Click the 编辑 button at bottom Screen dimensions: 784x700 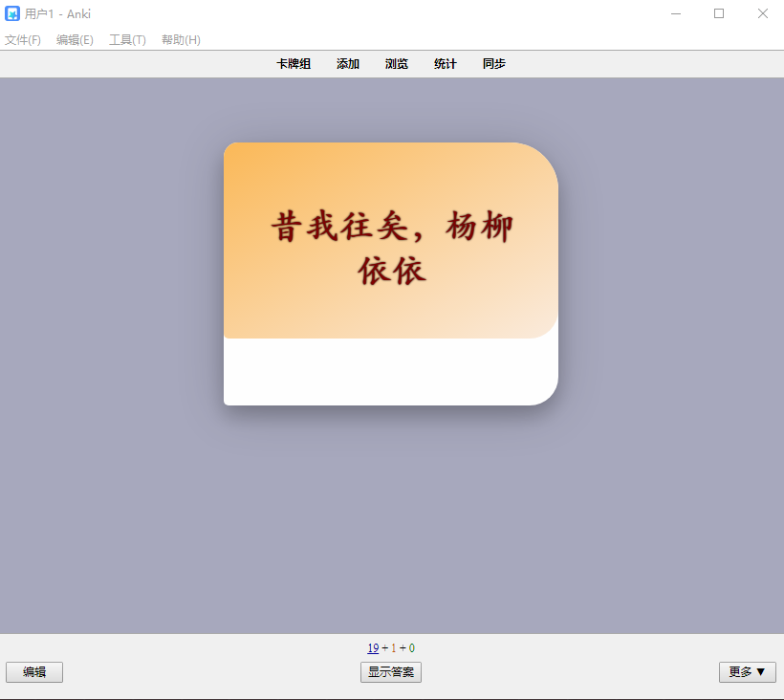click(34, 672)
